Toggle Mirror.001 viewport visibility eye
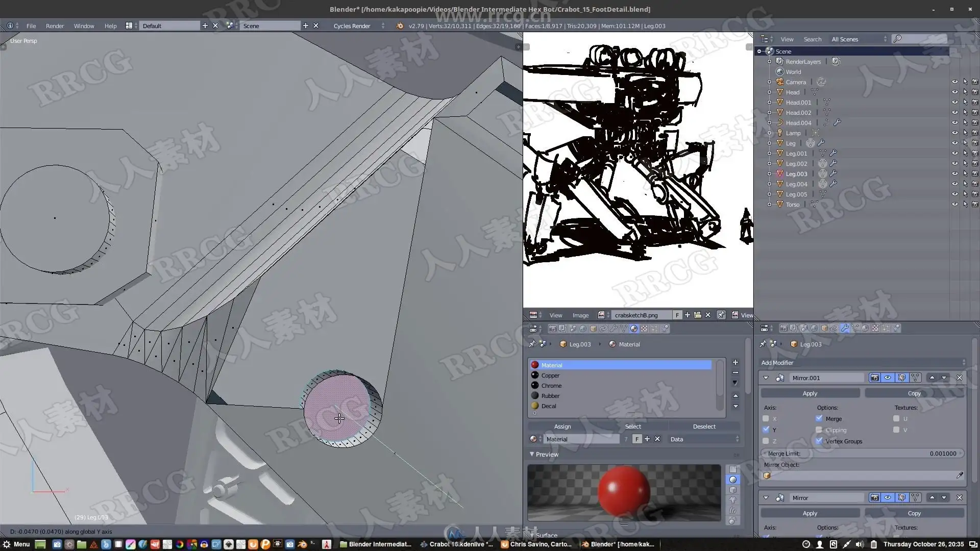Viewport: 980px width, 551px height. 888,378
